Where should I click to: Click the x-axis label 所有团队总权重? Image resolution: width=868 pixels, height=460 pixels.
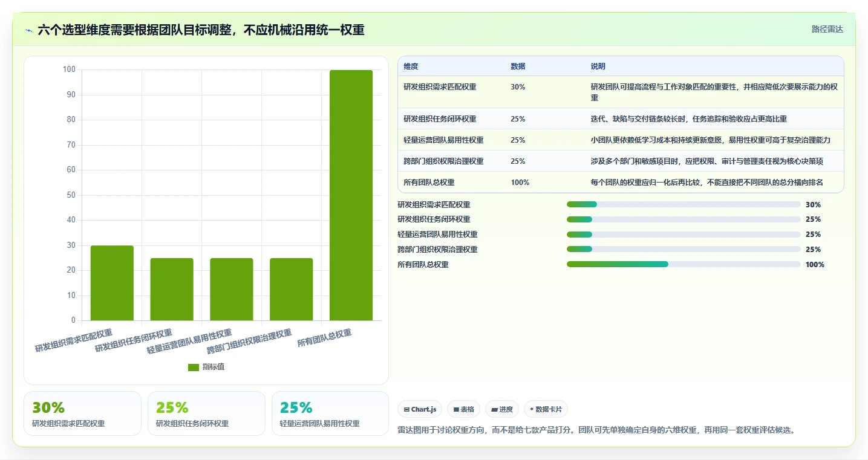[x=324, y=338]
